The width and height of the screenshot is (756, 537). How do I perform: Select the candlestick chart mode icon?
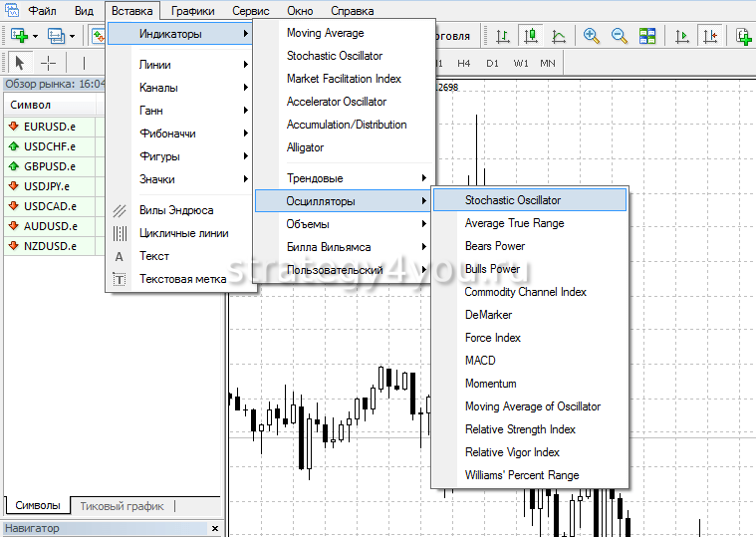click(531, 36)
